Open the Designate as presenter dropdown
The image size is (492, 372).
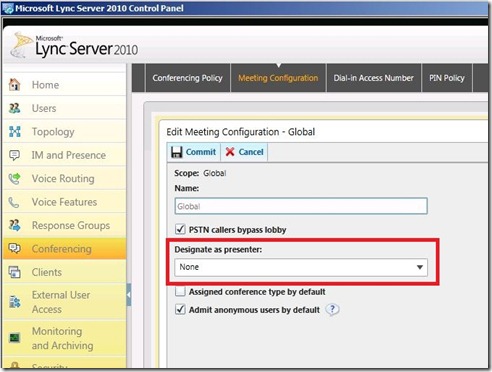tap(301, 267)
